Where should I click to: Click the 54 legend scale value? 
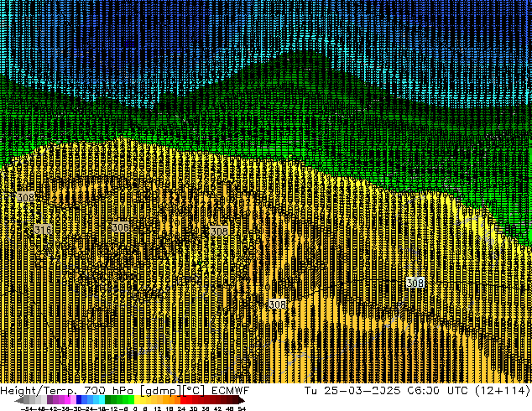tap(242, 408)
